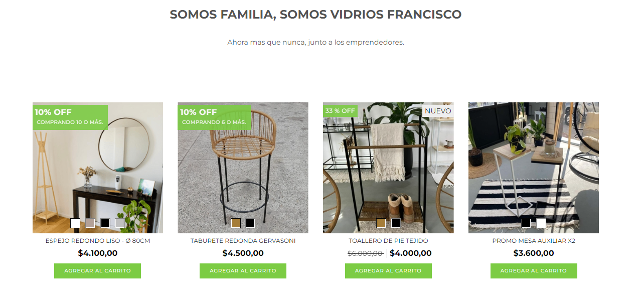Choose taupe color swatch on Espejo Redondo
This screenshot has height=291, width=644.
[90, 223]
